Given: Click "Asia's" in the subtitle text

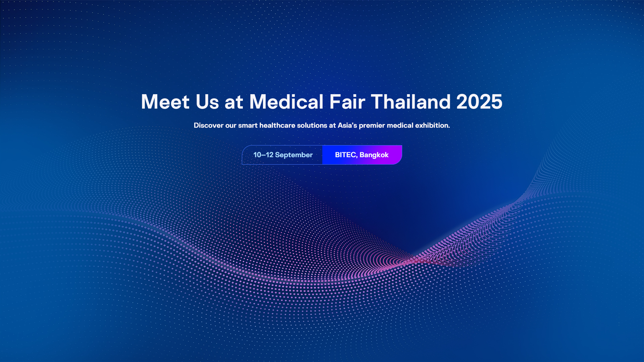Looking at the screenshot, I should click(x=347, y=125).
